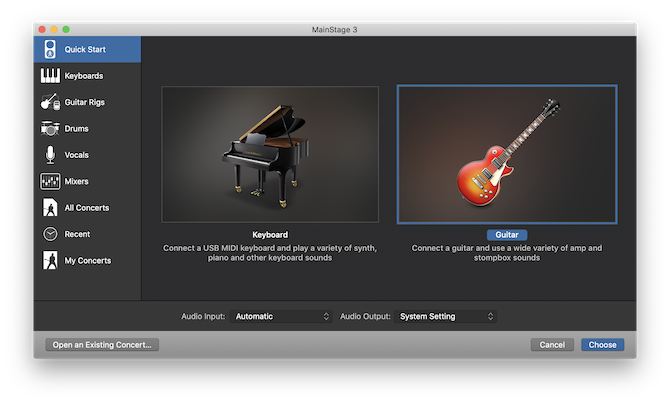The width and height of the screenshot is (670, 403).
Task: Click the My Concerts sidebar label
Action: (88, 261)
